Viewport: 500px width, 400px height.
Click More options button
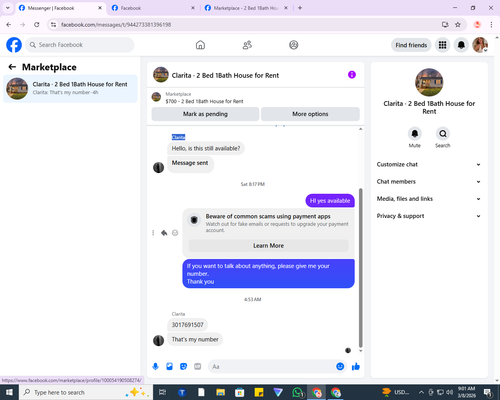(310, 114)
